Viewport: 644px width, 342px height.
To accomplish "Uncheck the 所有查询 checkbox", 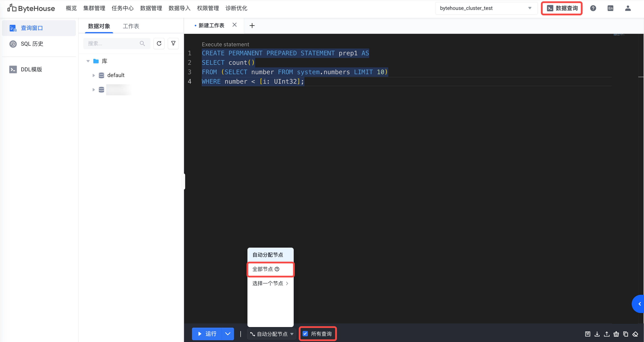I will [305, 333].
